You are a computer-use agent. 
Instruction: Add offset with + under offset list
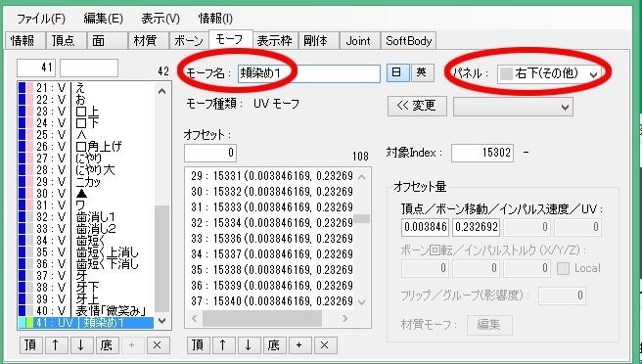click(299, 345)
